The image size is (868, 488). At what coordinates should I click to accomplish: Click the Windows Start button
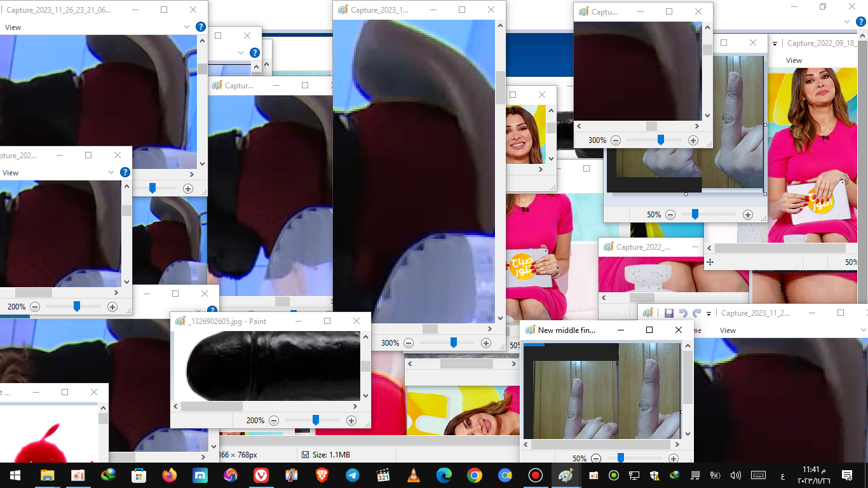tap(15, 475)
